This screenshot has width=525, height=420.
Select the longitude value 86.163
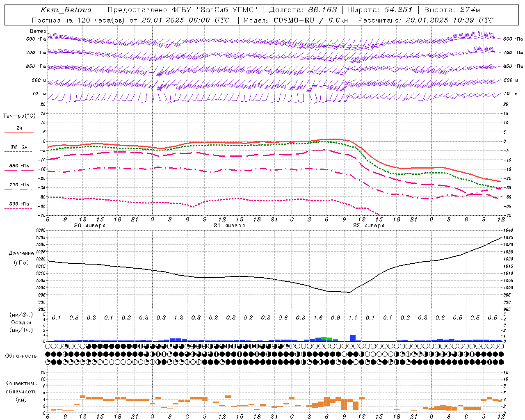pos(322,10)
